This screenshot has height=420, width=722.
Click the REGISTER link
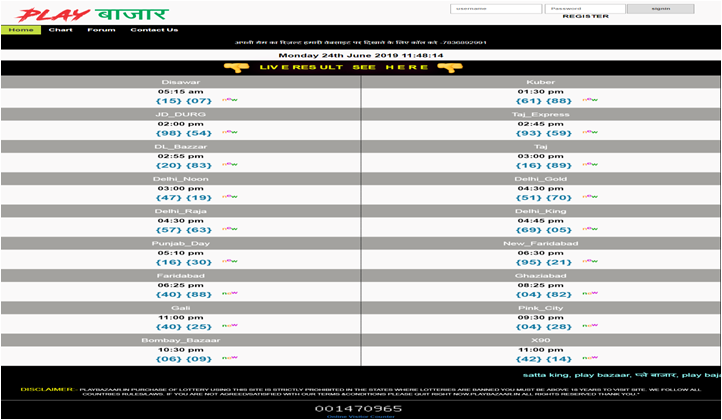point(586,17)
